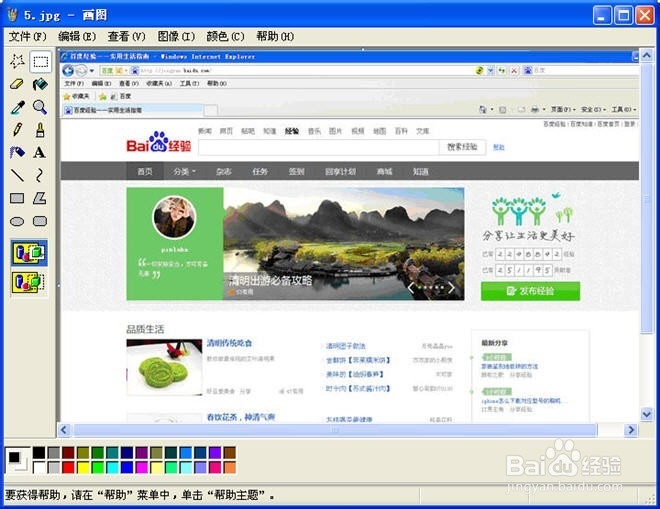Click horizontal scrollbar right arrow
The width and height of the screenshot is (660, 509).
click(x=631, y=430)
